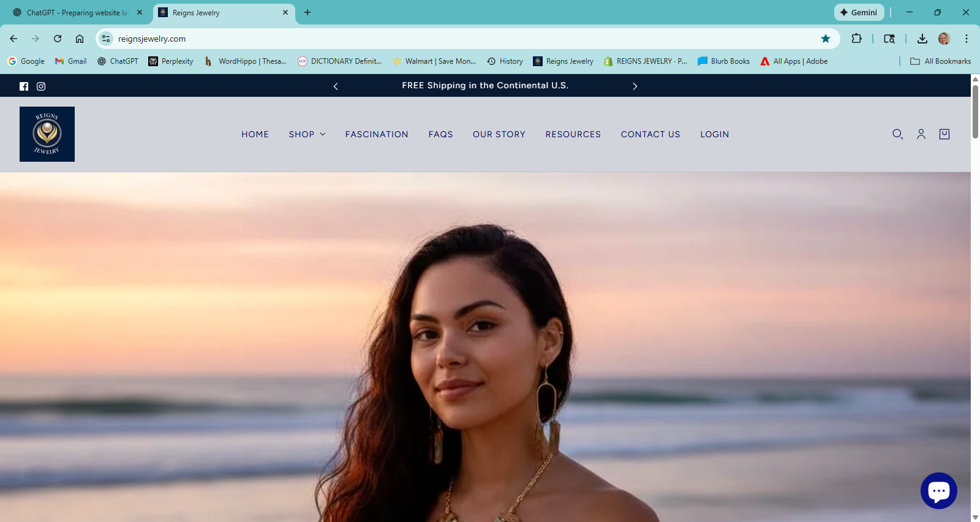Screen dimensions: 980x522
Task: Click the Reigns Jewelry logo
Action: pos(47,134)
